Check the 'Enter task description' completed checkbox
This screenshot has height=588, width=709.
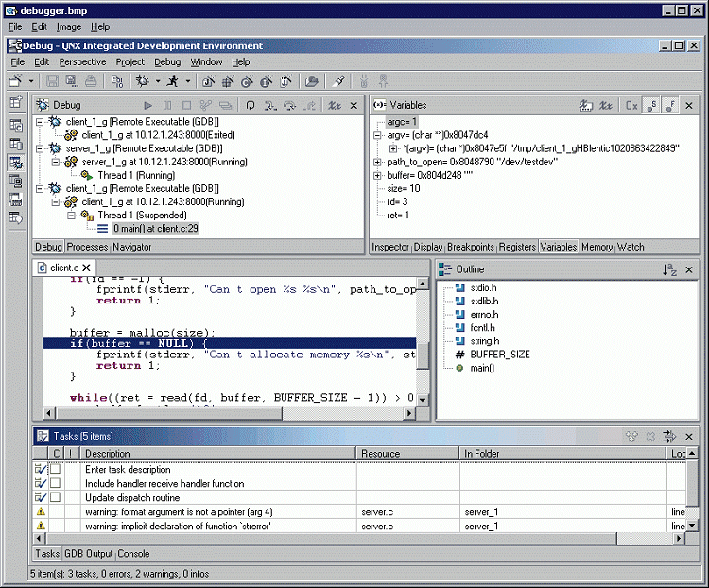click(x=55, y=469)
